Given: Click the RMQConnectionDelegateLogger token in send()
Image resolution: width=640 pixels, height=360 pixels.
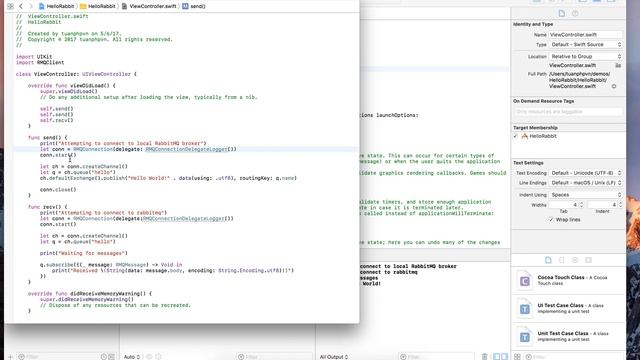Looking at the screenshot, I should (x=187, y=149).
